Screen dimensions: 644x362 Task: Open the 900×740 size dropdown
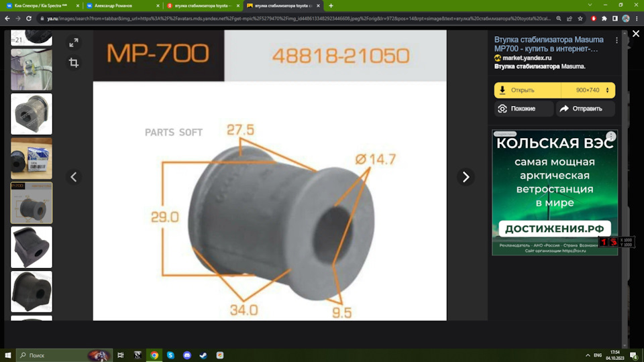tap(588, 90)
